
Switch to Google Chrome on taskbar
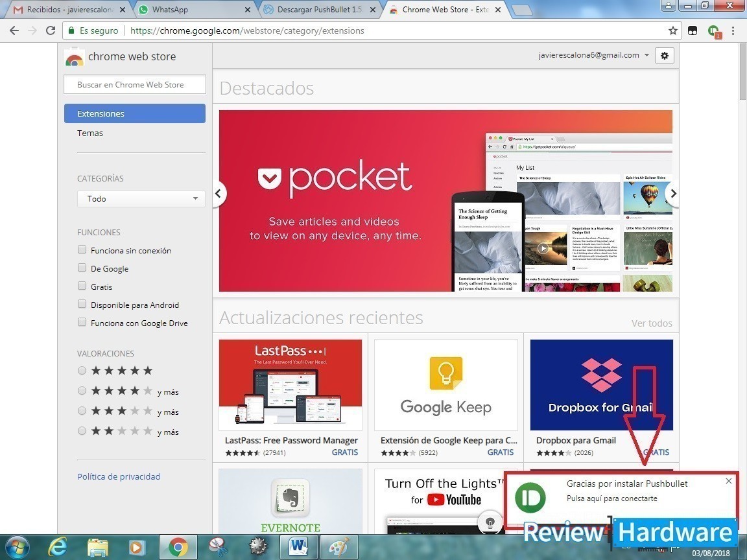(x=178, y=546)
